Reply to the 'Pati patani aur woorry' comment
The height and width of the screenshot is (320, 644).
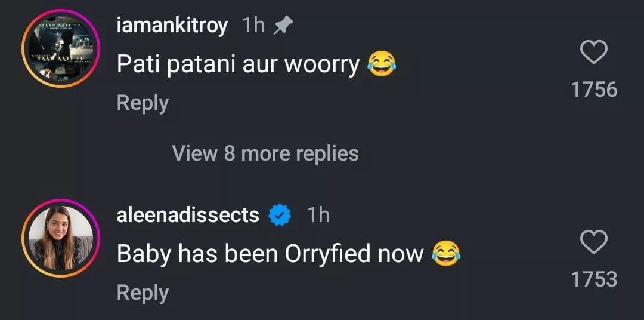(x=143, y=103)
